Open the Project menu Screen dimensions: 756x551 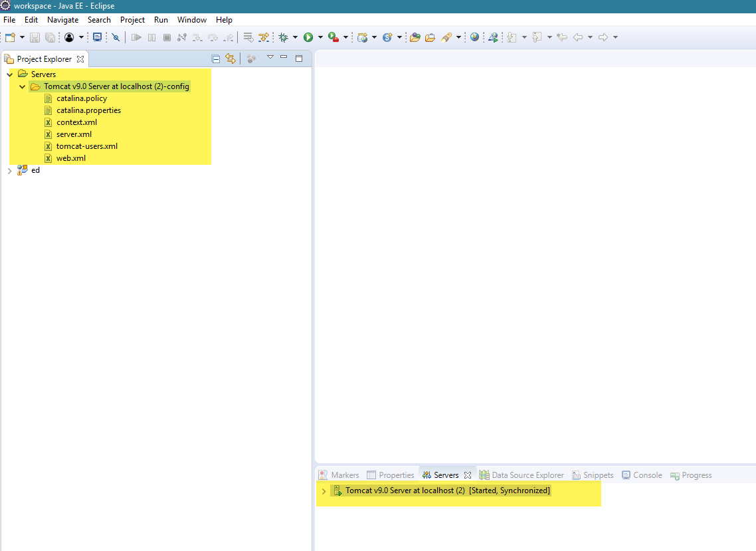(x=132, y=20)
